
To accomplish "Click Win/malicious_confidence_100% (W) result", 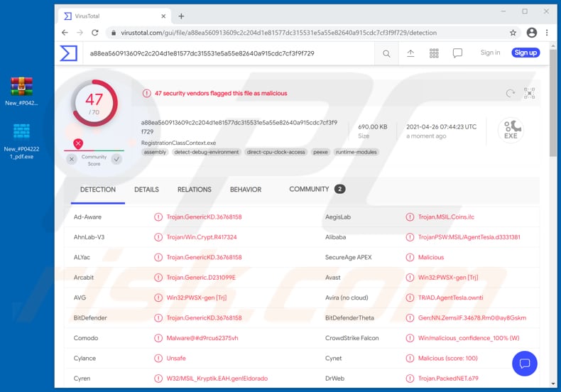I will 469,338.
